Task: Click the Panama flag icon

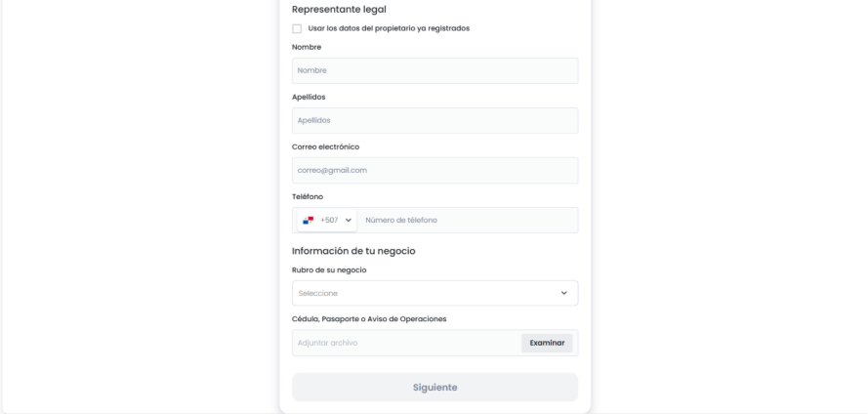Action: [x=310, y=221]
